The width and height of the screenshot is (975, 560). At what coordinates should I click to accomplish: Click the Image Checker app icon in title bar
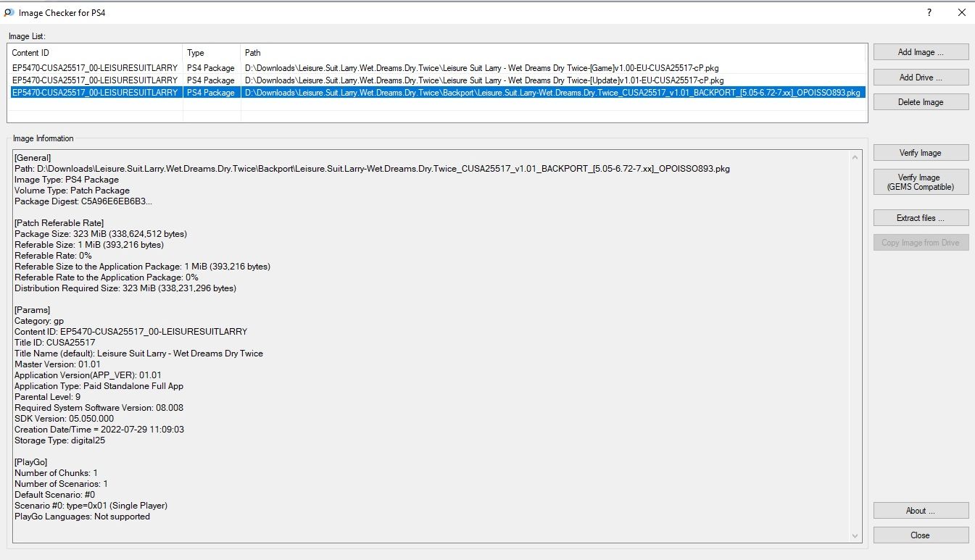pos(9,12)
